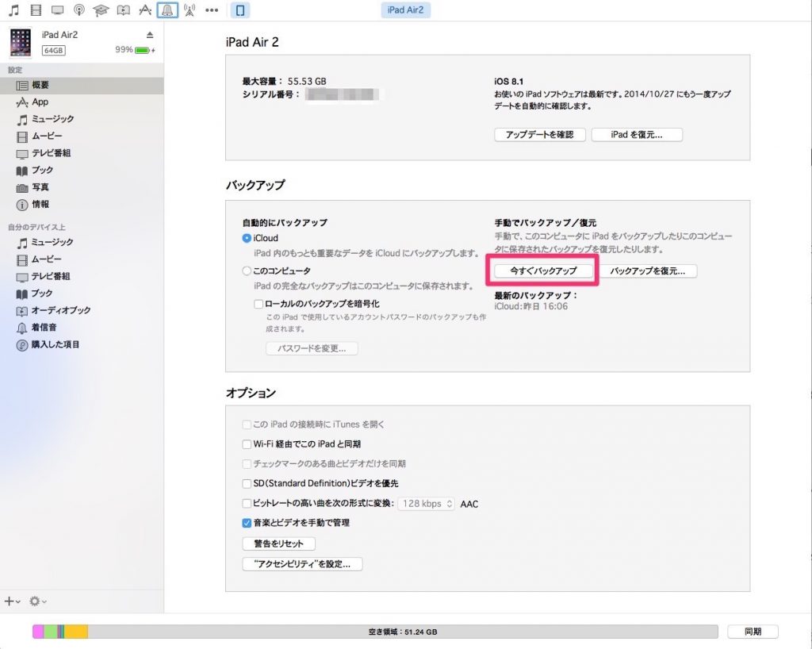Toggle チェックマークのある曲とビデオだけを同期

click(x=247, y=464)
